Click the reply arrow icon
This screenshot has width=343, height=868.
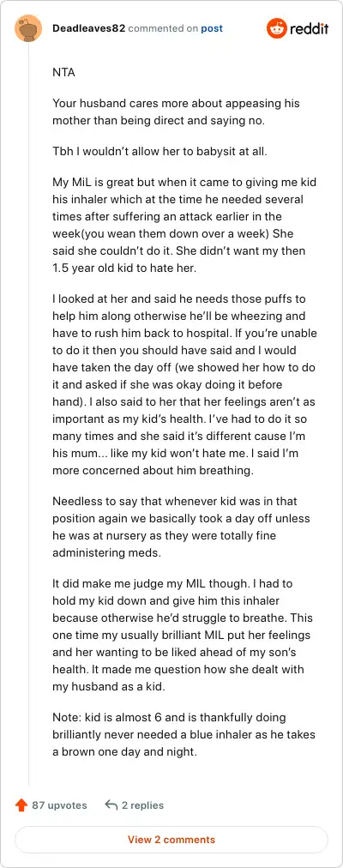[x=111, y=805]
